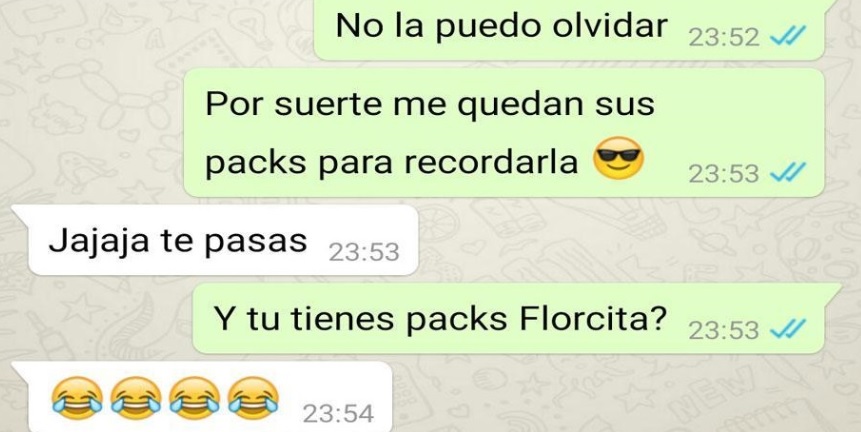The image size is (861, 432).
Task: Click the 'packs para recordarla' text line
Action: 392,162
